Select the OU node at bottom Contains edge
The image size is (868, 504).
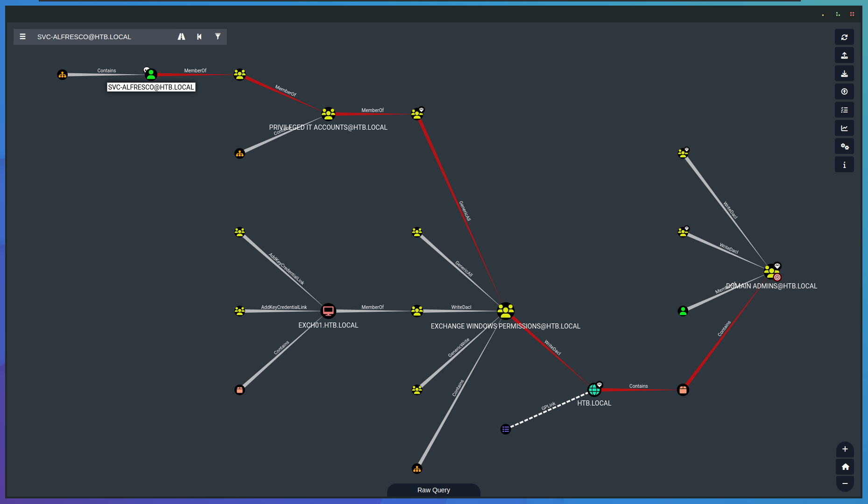(417, 469)
